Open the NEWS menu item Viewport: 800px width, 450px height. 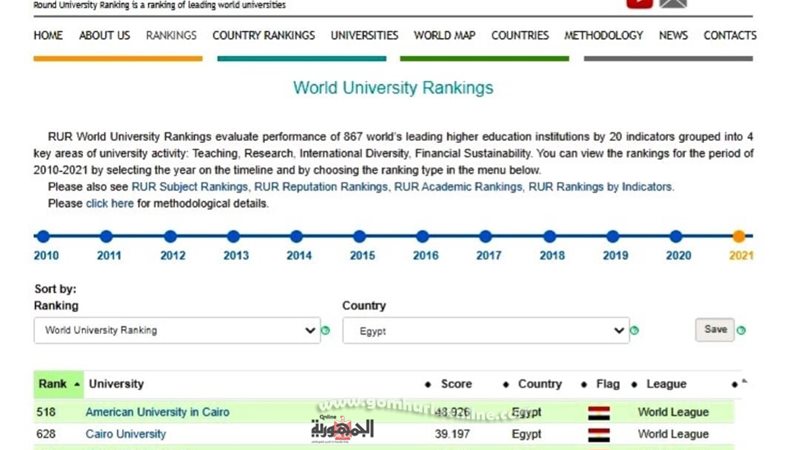(673, 35)
